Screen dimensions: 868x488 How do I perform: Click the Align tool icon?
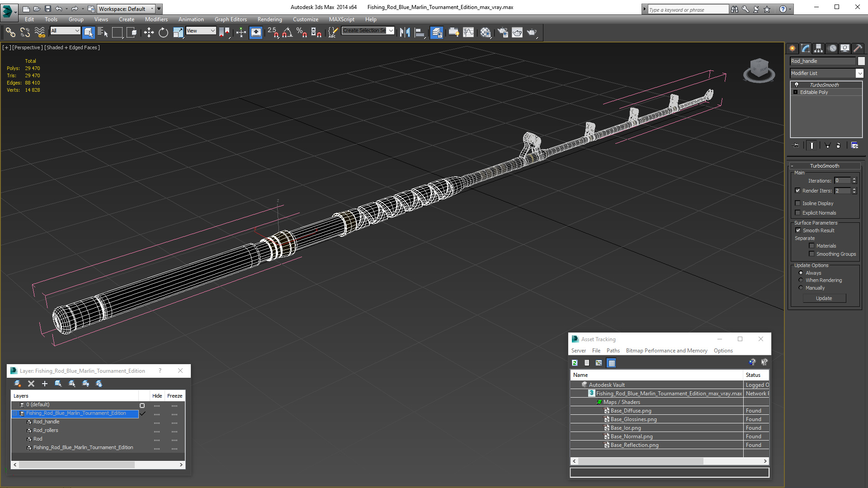(420, 32)
